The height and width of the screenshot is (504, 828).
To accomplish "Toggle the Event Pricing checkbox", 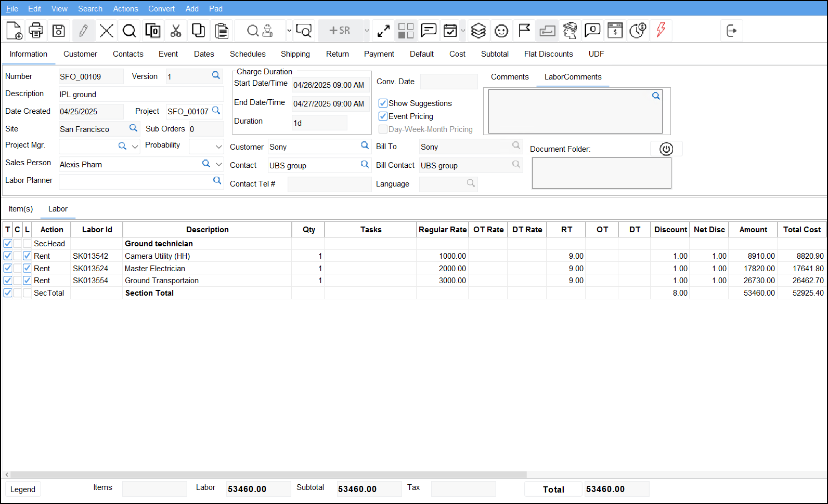I will [x=383, y=116].
